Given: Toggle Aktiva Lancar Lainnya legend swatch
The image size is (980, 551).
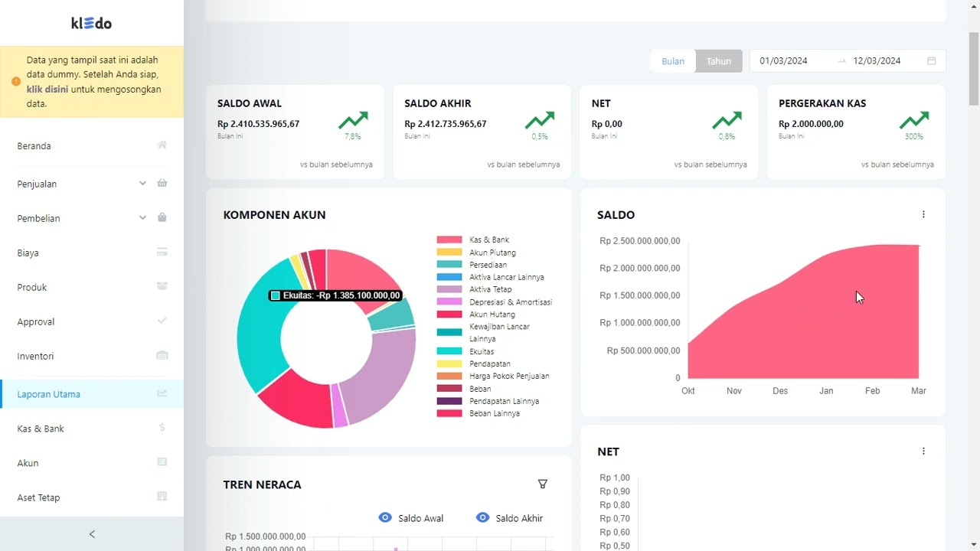Looking at the screenshot, I should 449,277.
